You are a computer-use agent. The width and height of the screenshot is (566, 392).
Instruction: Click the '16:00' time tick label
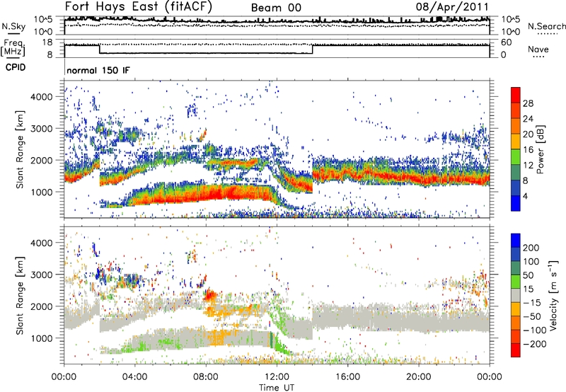point(347,377)
